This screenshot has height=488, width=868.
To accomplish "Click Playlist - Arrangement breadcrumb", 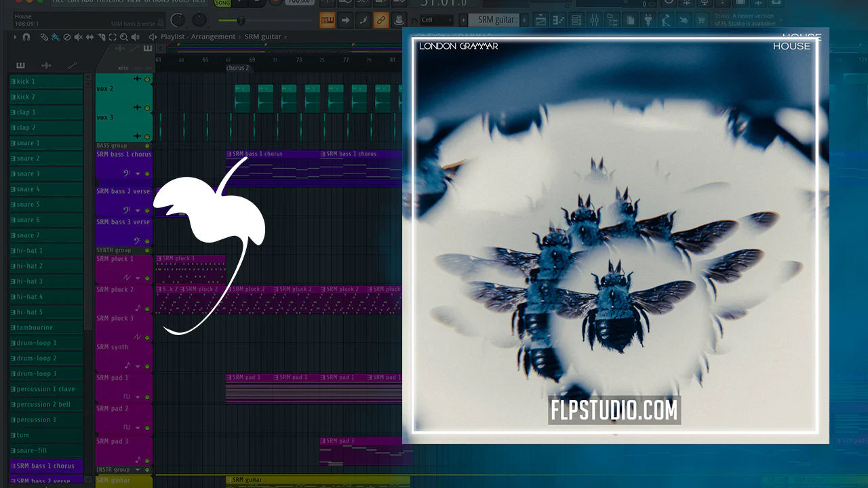I will 198,37.
